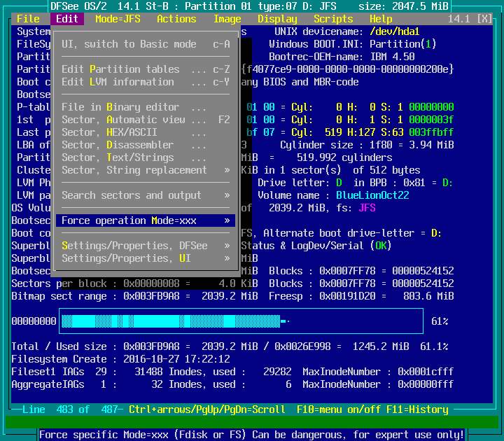Click the Ctrl+arrows/PgUp/PgDn=Scroll hint

click(207, 409)
